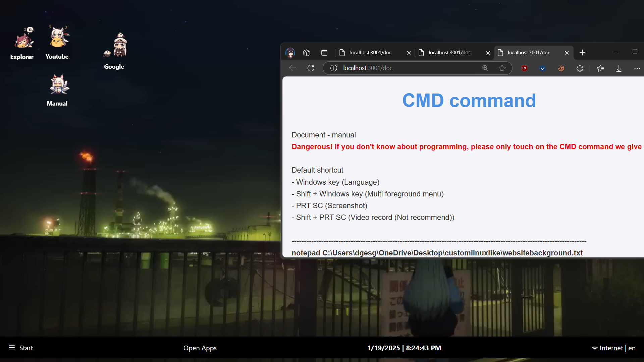Click the PRT SC (Screenshot) line
This screenshot has width=644, height=362.
(x=329, y=205)
